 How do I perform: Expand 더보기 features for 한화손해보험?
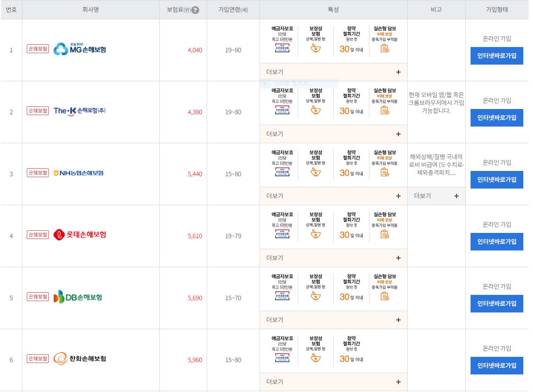click(333, 382)
